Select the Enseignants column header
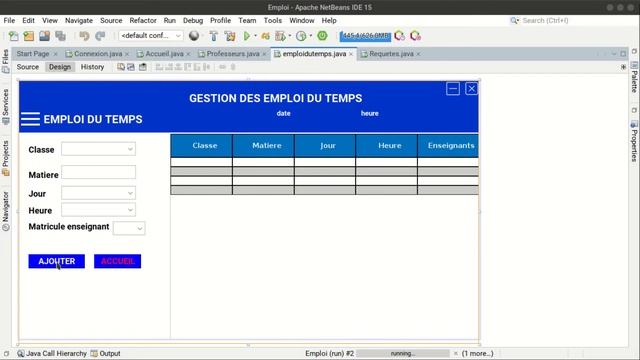Viewport: 640px width, 360px height. tap(448, 146)
